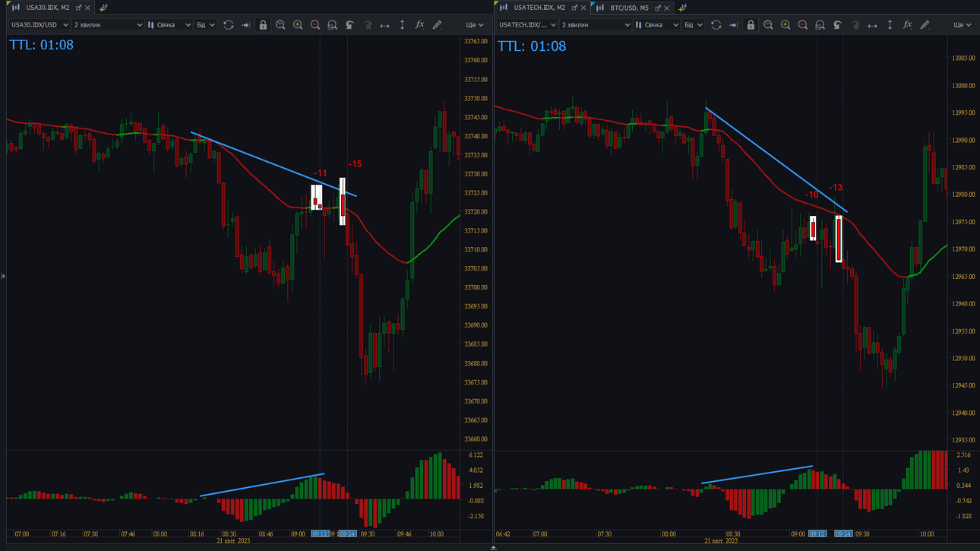The image size is (980, 551).
Task: Redo action in USATECH chart toolbar
Action: (855, 25)
